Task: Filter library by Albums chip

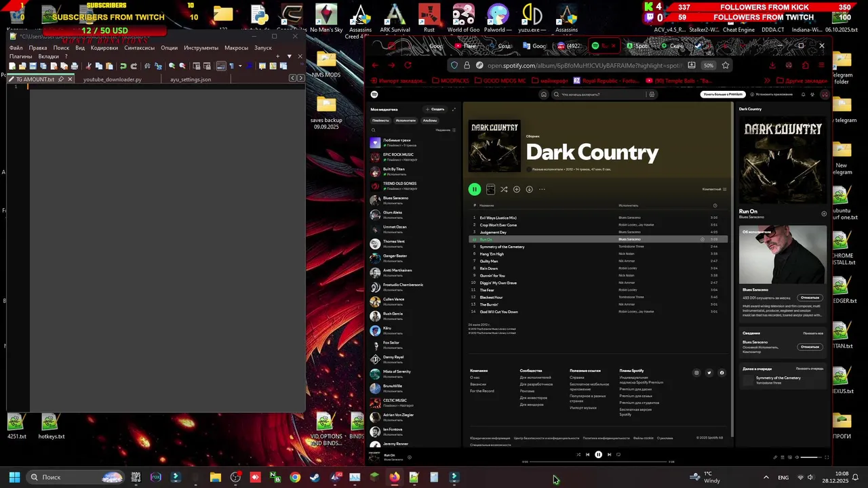Action: pyautogui.click(x=430, y=121)
